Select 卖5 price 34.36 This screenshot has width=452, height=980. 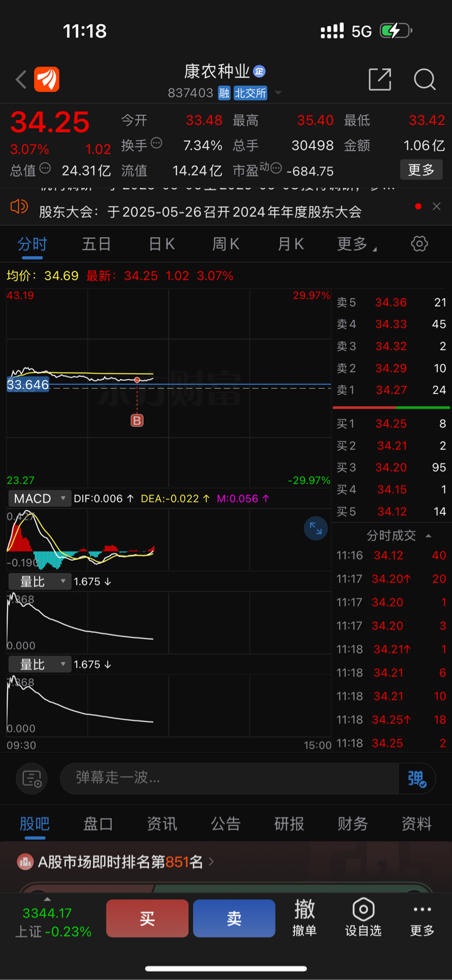point(391,303)
